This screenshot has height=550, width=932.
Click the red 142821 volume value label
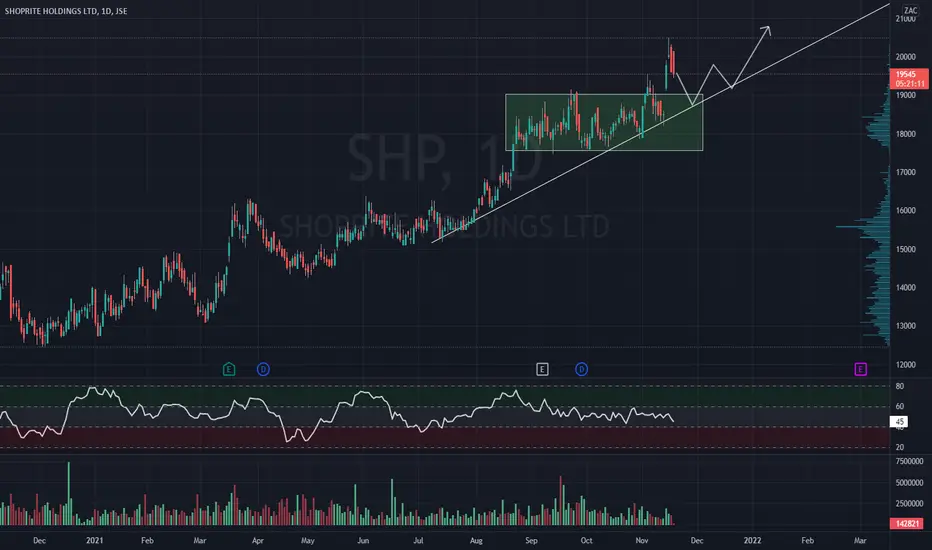907,524
